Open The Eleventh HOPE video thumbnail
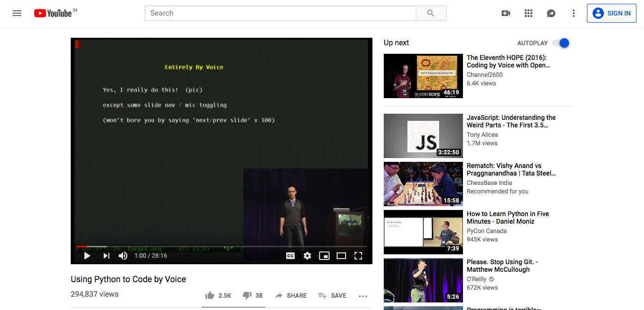 pyautogui.click(x=423, y=76)
